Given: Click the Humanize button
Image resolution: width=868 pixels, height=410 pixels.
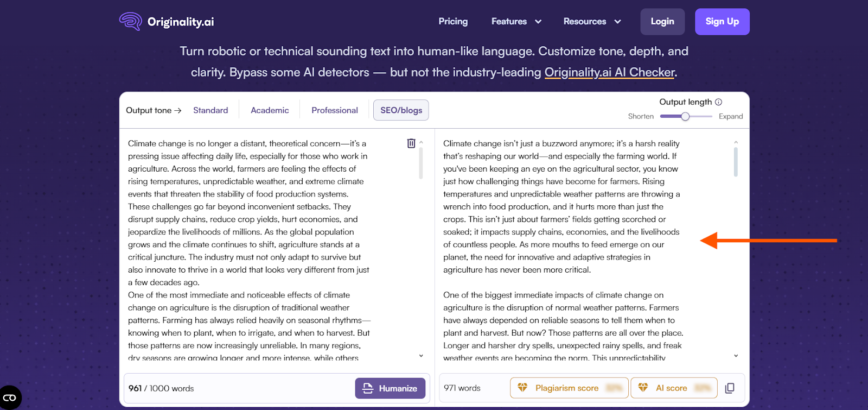Looking at the screenshot, I should click(390, 388).
